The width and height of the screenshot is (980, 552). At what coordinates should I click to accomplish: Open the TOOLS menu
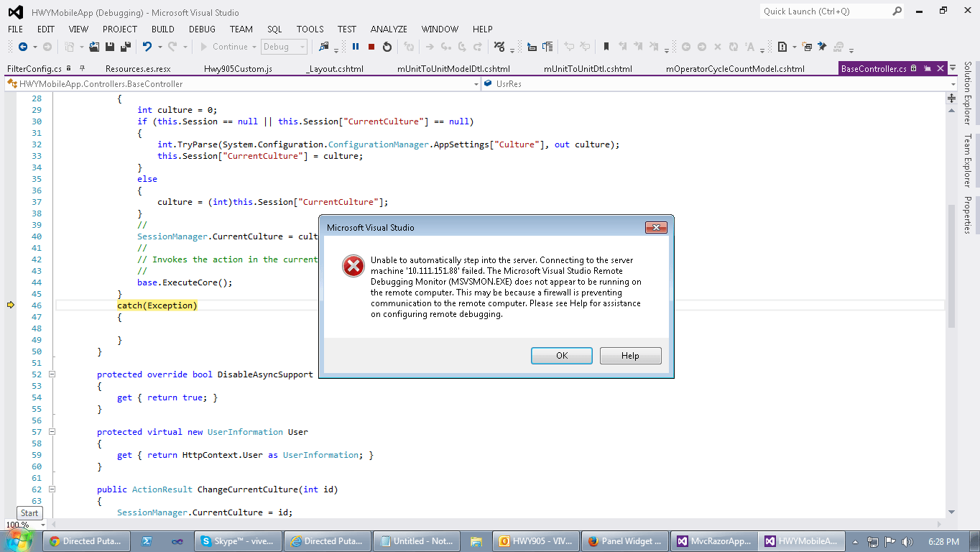[x=310, y=29]
